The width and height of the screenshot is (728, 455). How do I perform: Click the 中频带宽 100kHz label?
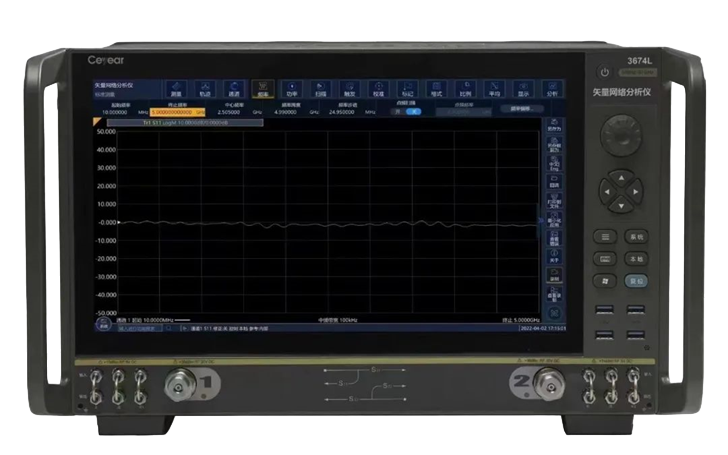[x=338, y=320]
